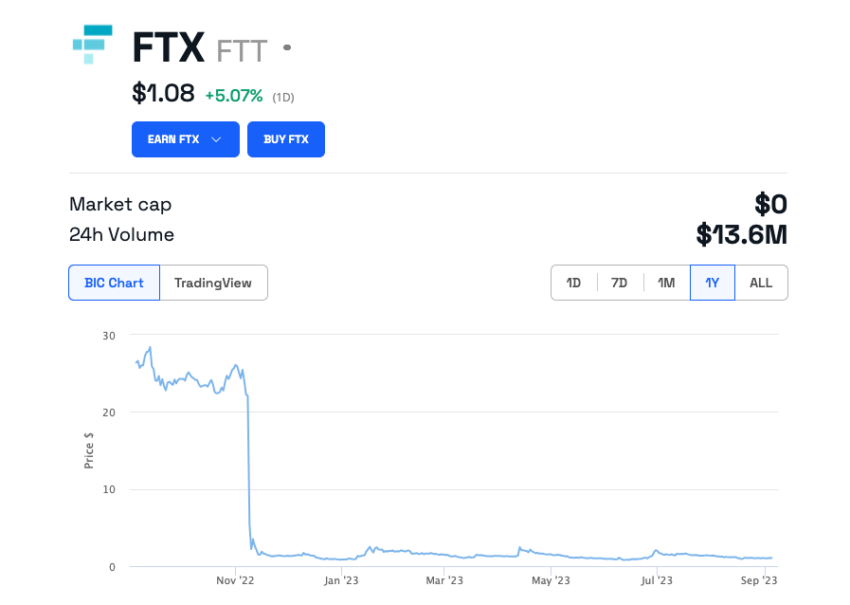
Task: Select the 1M timeframe option
Action: pyautogui.click(x=666, y=283)
